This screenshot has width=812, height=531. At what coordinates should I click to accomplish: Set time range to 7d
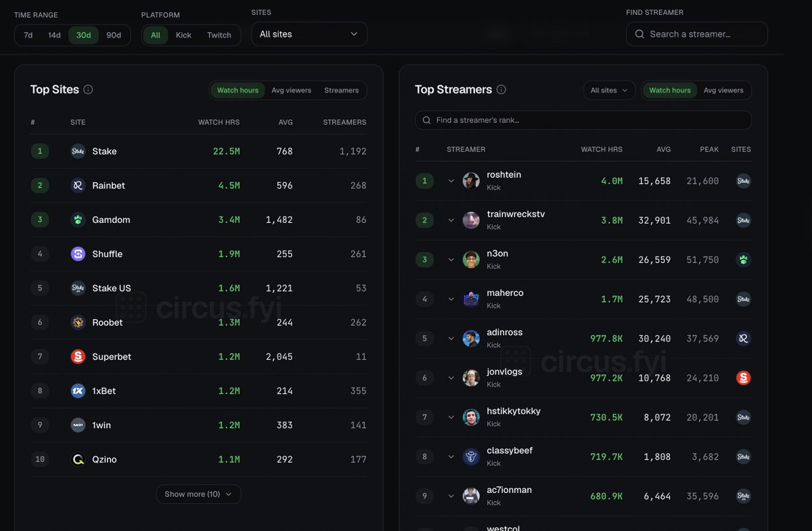(28, 35)
